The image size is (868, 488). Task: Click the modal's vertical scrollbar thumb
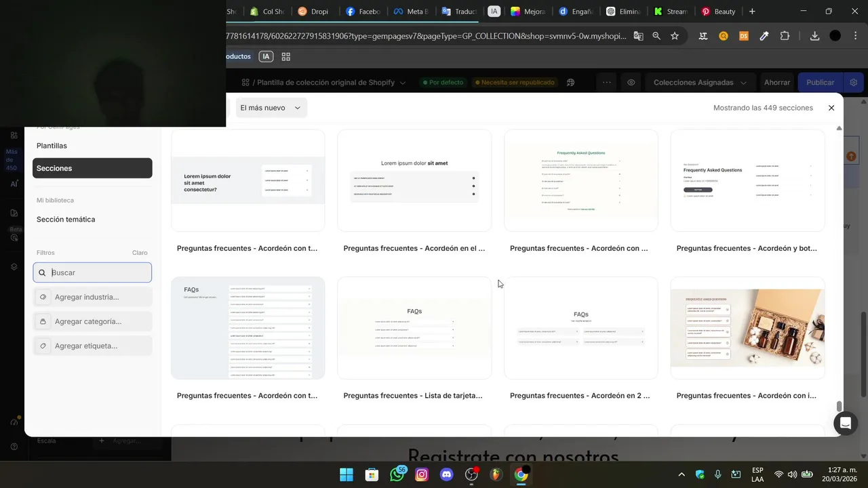[840, 406]
